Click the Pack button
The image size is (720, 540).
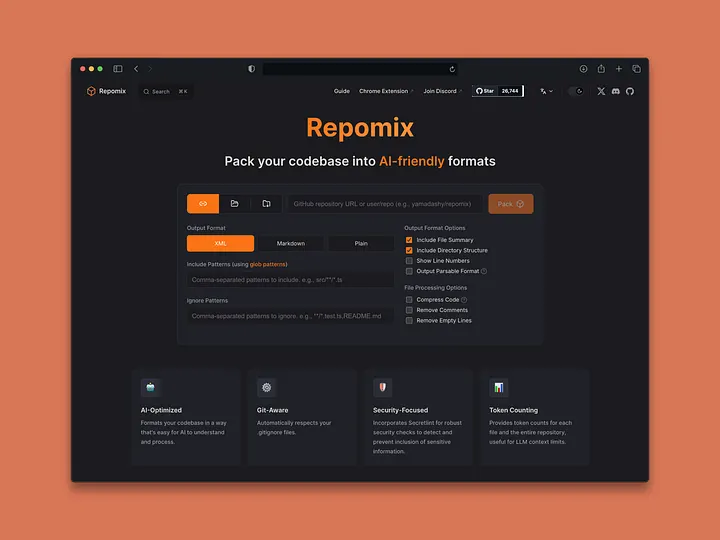coord(511,204)
